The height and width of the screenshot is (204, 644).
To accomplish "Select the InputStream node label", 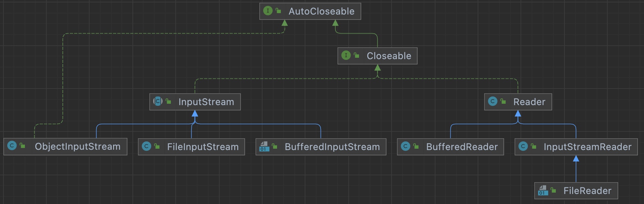I will [x=206, y=102].
